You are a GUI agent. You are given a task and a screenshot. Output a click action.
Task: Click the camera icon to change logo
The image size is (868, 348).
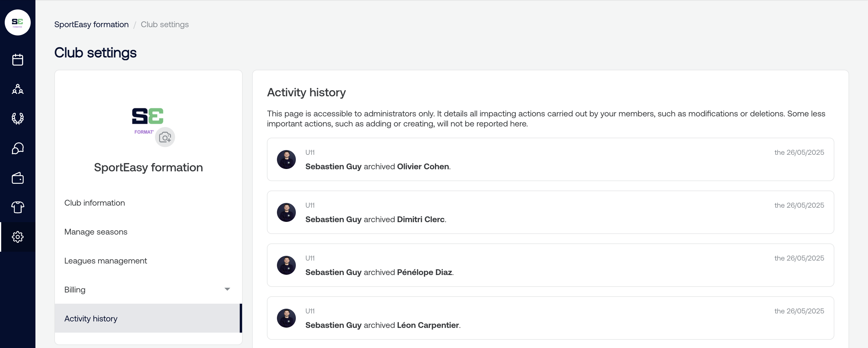(165, 137)
